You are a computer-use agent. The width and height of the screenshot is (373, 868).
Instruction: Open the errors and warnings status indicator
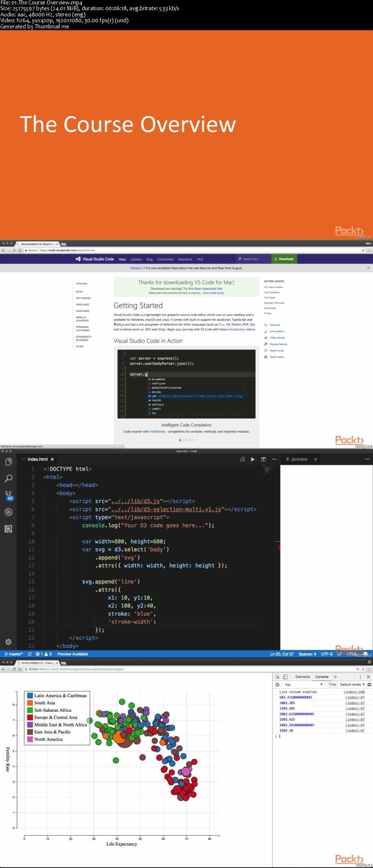click(44, 654)
